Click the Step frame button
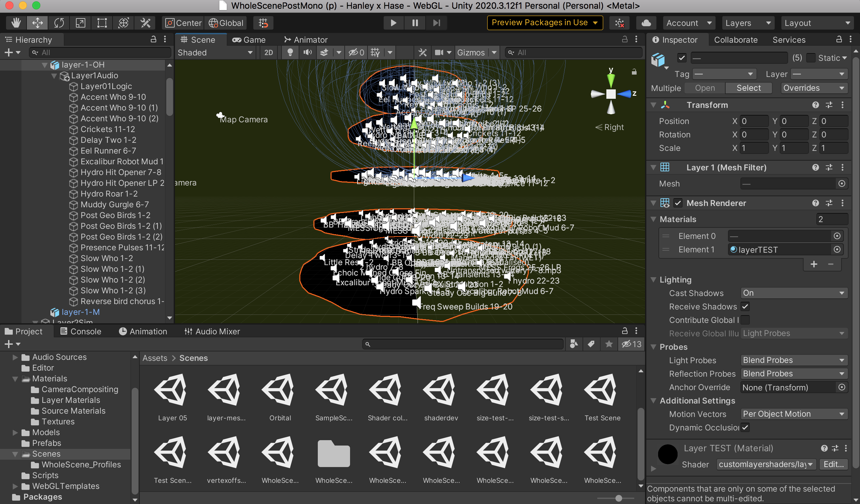The image size is (860, 504). (436, 23)
